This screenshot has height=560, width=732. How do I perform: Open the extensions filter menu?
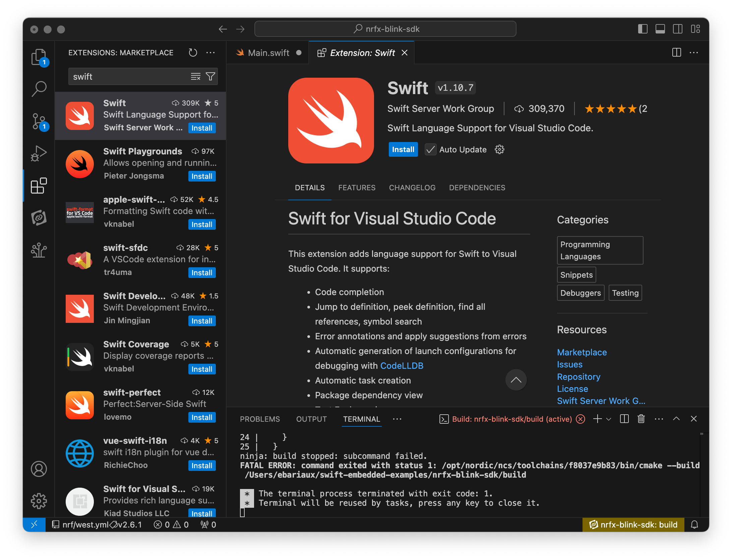(x=210, y=77)
